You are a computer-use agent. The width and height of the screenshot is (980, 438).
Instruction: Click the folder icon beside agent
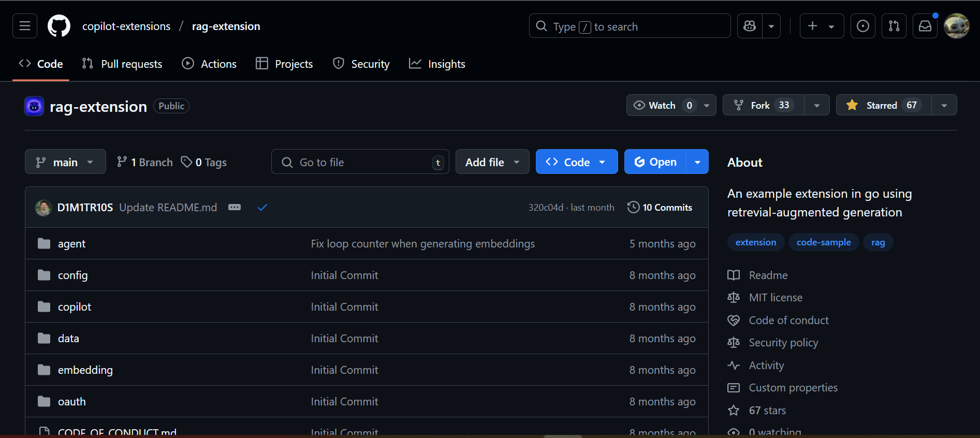click(44, 243)
